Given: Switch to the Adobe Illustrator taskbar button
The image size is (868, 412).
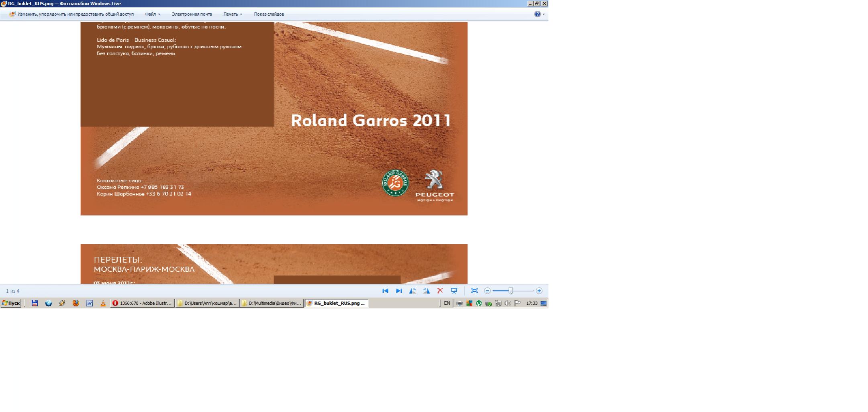Looking at the screenshot, I should point(142,303).
